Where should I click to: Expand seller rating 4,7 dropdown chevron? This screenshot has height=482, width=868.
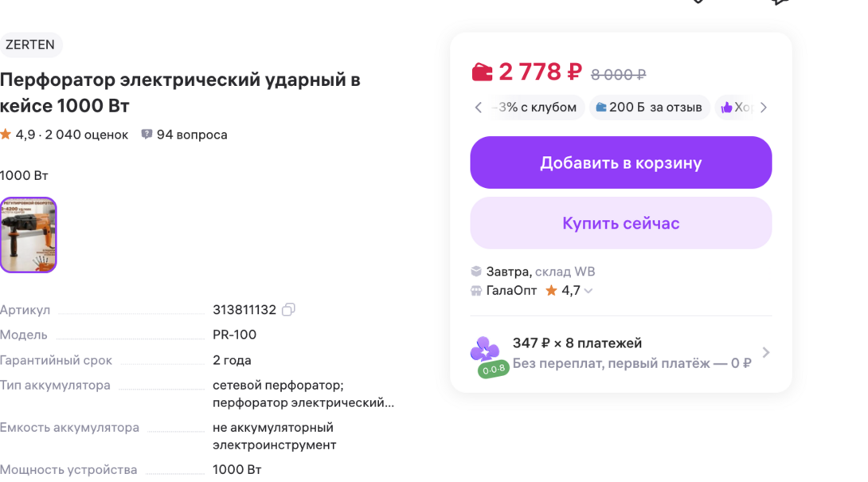click(x=588, y=291)
